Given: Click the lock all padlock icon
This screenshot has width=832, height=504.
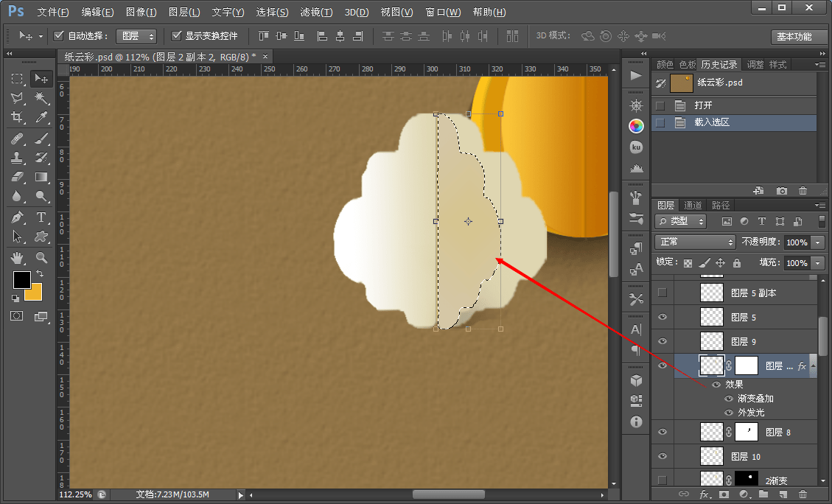Looking at the screenshot, I should (x=736, y=262).
